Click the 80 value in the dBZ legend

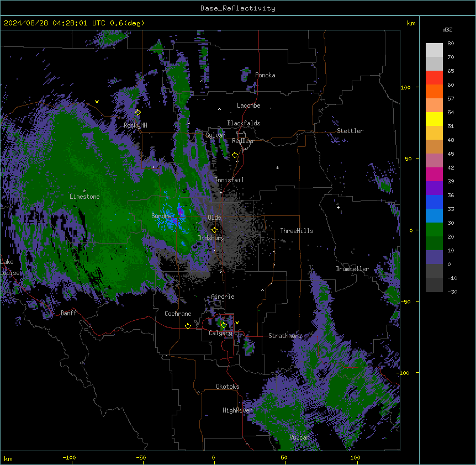click(x=451, y=44)
